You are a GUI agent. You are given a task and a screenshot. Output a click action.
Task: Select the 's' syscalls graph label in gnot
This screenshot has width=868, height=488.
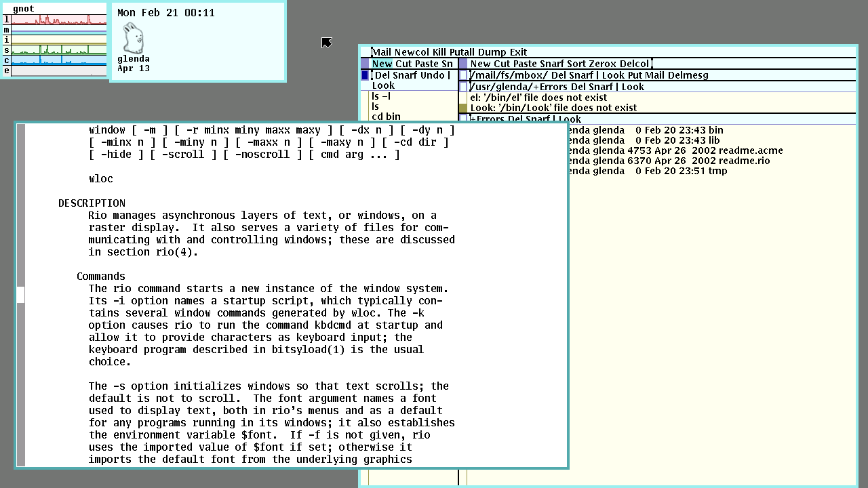pos(5,50)
